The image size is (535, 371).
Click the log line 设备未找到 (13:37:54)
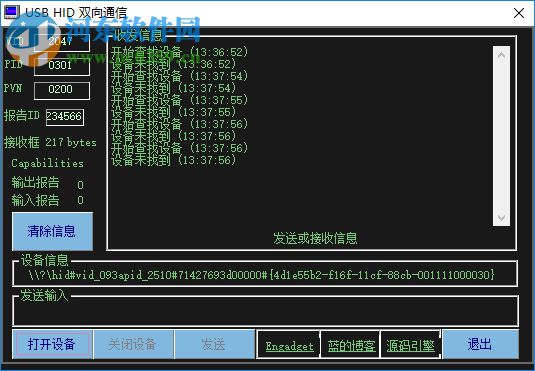point(173,88)
